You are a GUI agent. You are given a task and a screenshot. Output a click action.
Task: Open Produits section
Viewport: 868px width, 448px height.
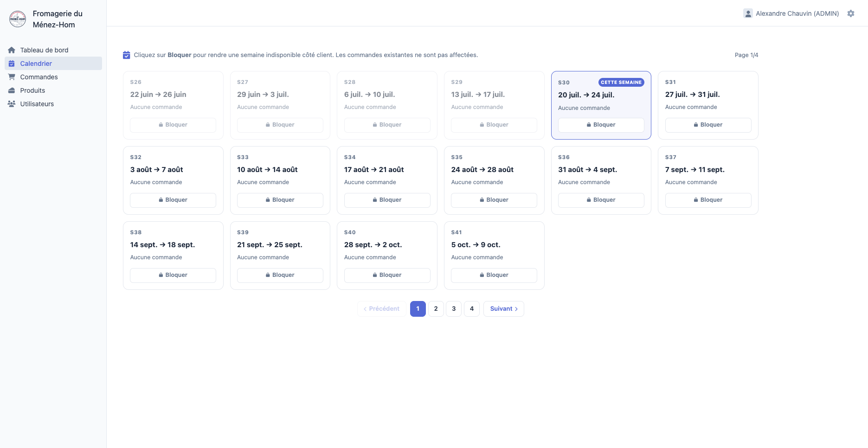pyautogui.click(x=53, y=90)
